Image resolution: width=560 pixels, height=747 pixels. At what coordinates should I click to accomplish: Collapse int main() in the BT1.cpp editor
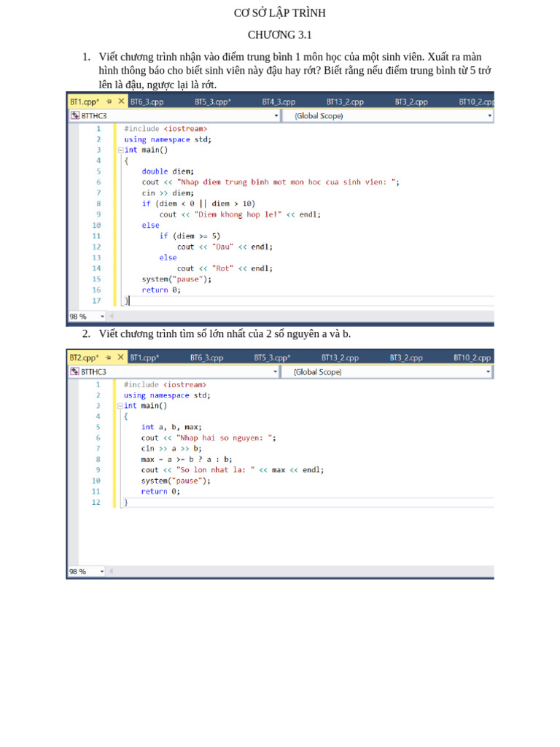coord(120,150)
